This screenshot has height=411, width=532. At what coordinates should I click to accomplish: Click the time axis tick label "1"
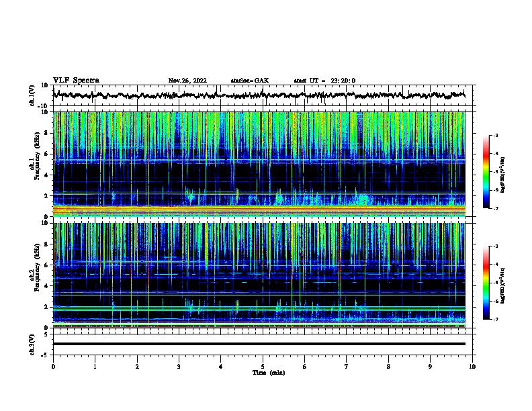click(x=95, y=367)
